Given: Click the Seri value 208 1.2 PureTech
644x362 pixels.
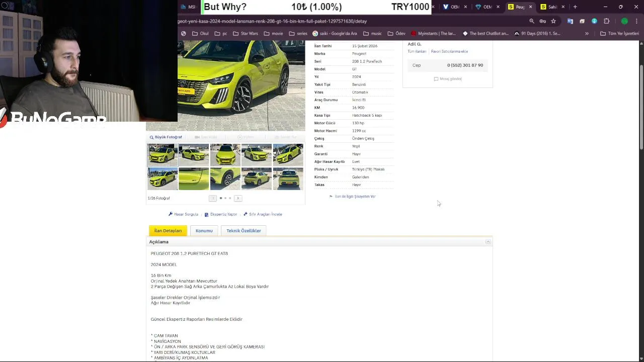Looking at the screenshot, I should (x=367, y=61).
